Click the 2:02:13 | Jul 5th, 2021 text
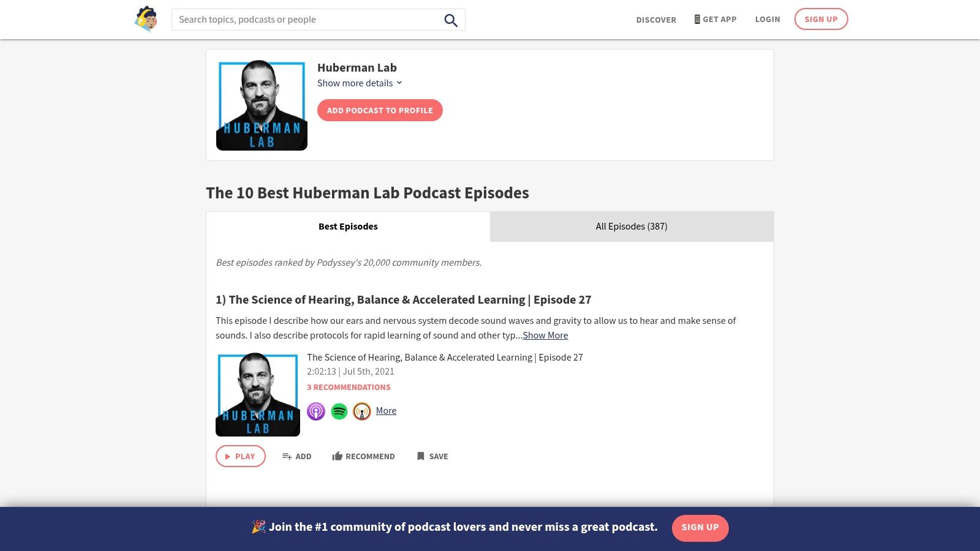Viewport: 980px width, 551px height. pos(350,371)
